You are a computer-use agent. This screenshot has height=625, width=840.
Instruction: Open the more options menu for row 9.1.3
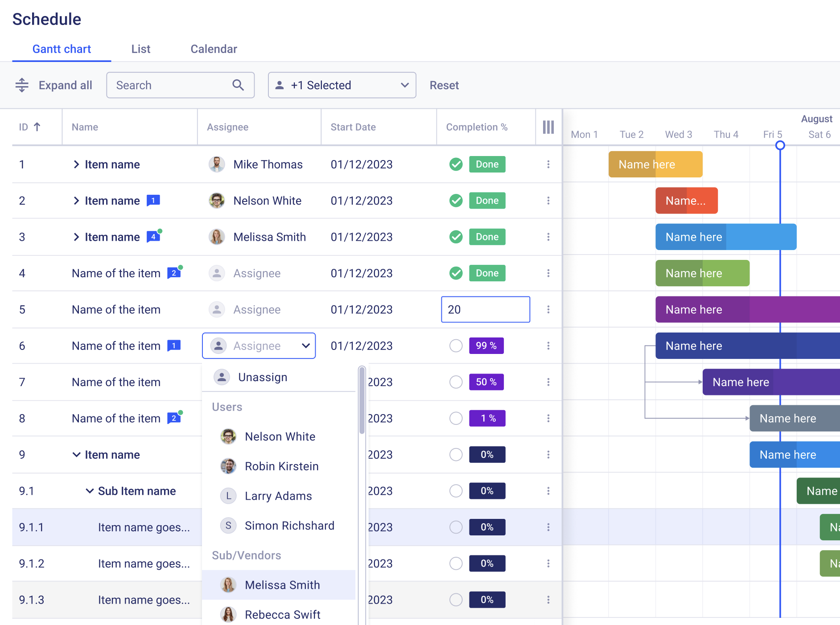[548, 600]
